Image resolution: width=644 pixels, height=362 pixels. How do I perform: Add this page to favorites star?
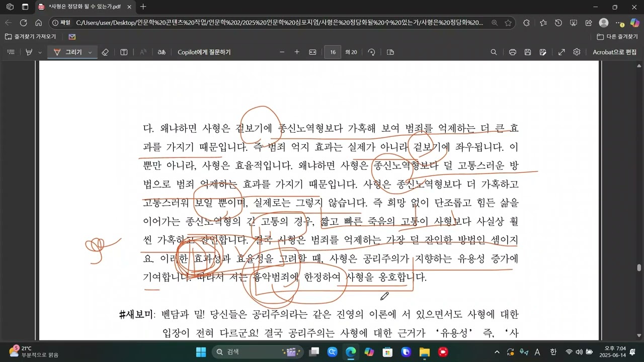point(508,23)
